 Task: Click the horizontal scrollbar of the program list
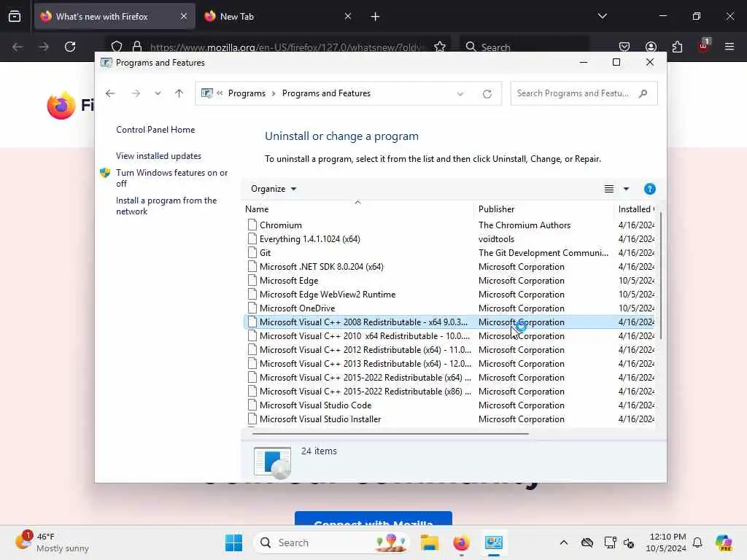tap(390, 434)
